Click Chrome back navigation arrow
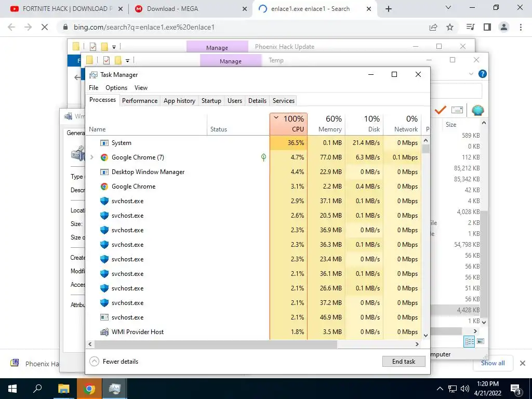 pyautogui.click(x=11, y=27)
